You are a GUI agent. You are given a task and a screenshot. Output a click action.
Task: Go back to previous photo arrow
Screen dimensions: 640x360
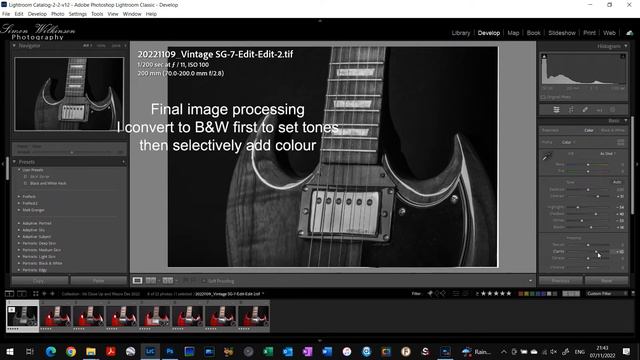coord(44,293)
